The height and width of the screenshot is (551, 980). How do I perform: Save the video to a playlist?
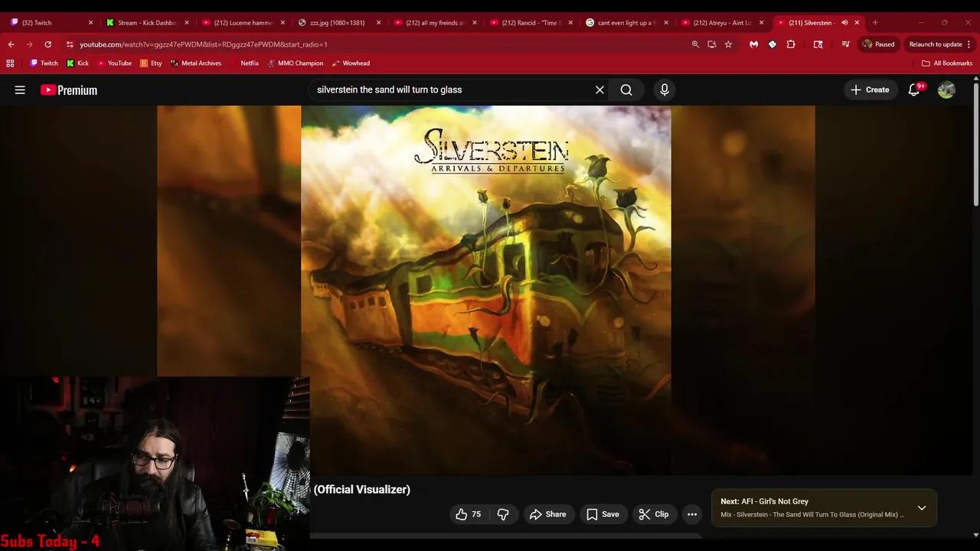(603, 514)
